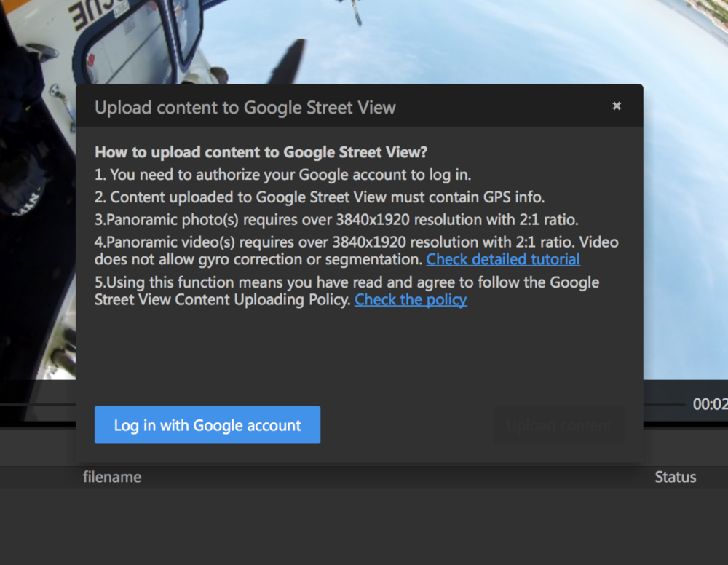Open the Check detailed tutorial link
This screenshot has width=728, height=565.
[503, 259]
